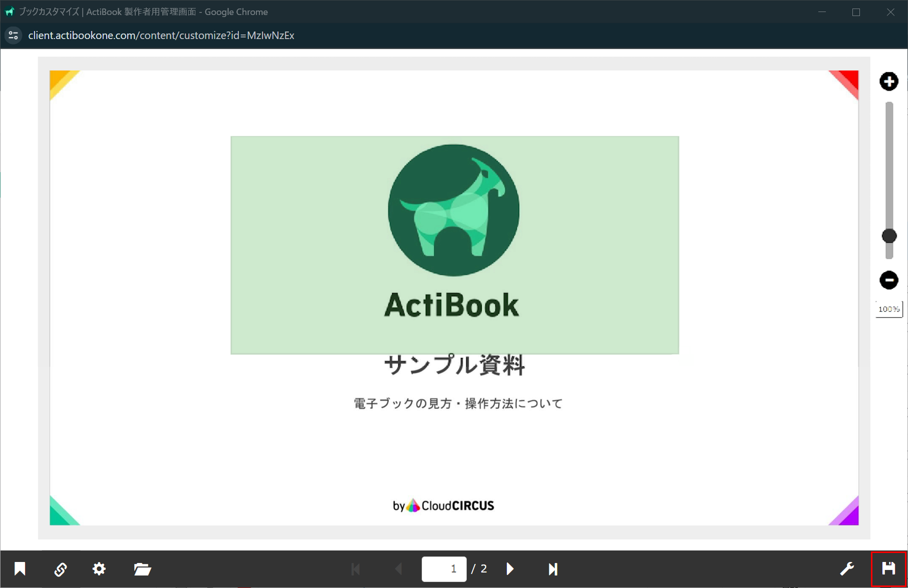
Task: Zoom in with the plus button
Action: pyautogui.click(x=889, y=82)
